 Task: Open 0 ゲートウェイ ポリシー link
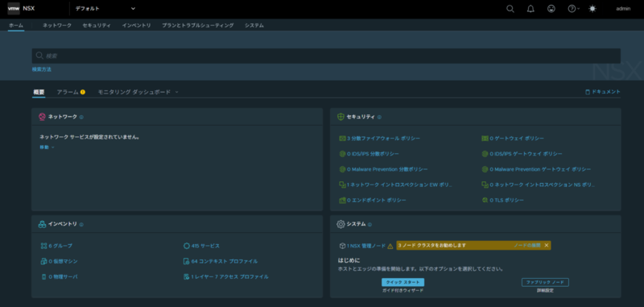[517, 139]
